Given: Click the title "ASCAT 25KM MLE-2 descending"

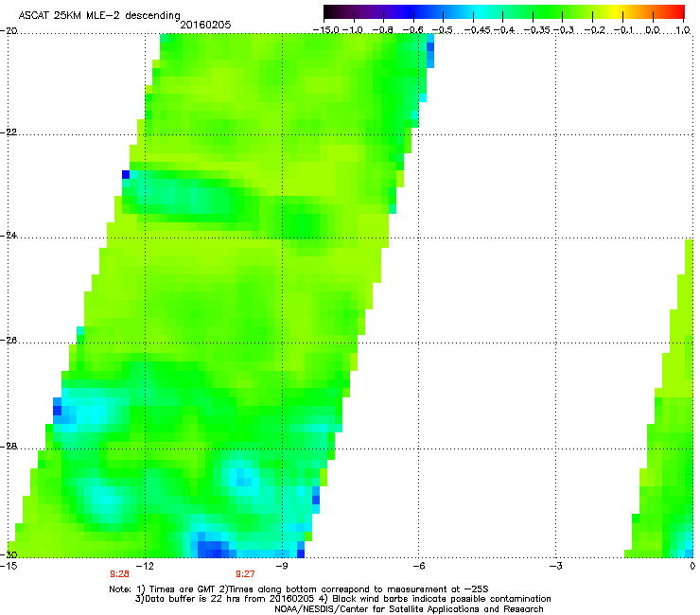Looking at the screenshot, I should pos(99,16).
